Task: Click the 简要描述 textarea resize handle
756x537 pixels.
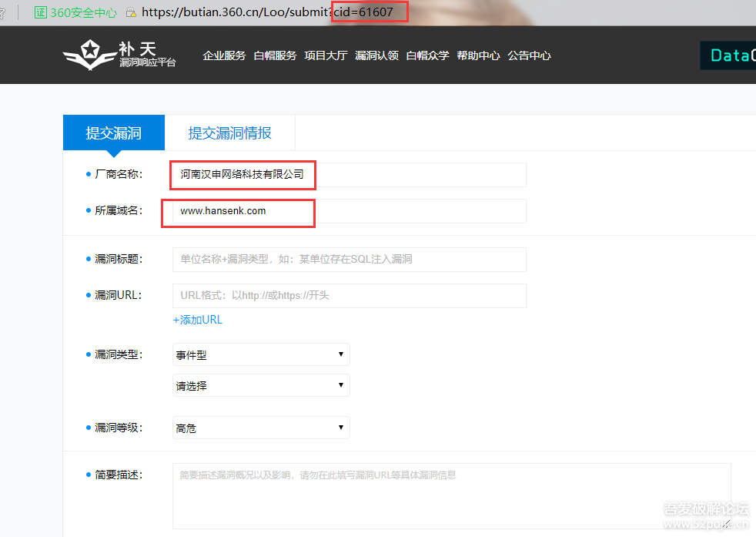Action: (x=726, y=524)
